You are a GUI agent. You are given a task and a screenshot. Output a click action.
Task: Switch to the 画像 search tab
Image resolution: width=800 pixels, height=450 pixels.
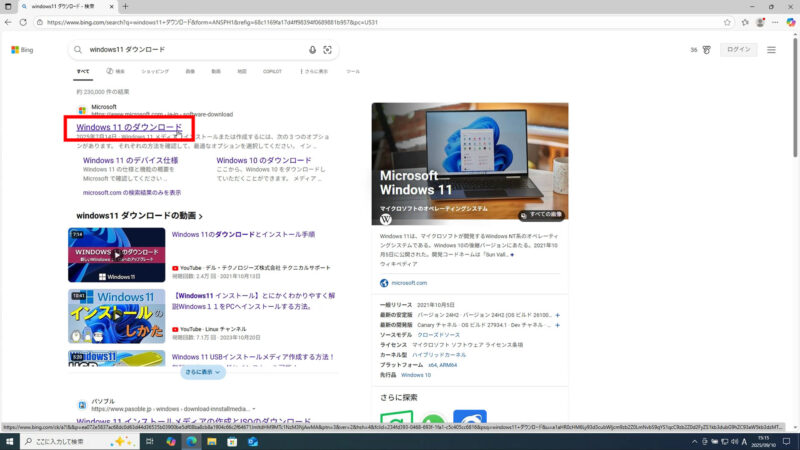pyautogui.click(x=190, y=72)
